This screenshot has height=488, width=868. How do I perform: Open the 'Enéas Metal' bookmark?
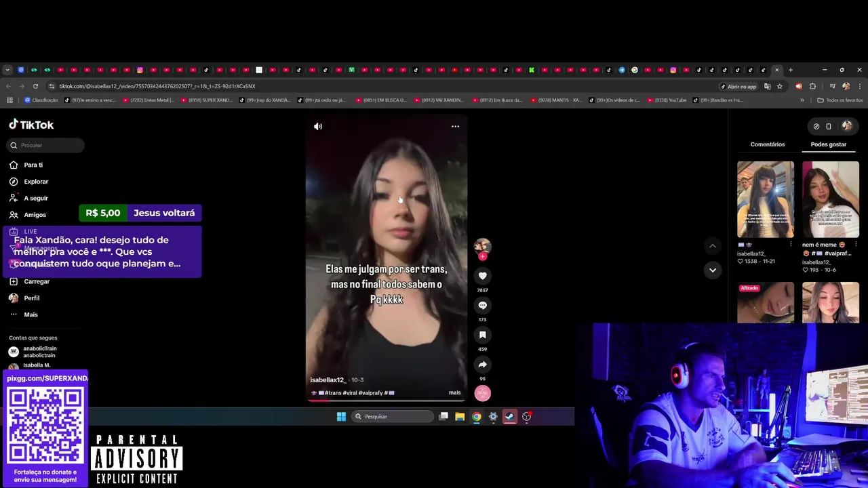pos(148,100)
